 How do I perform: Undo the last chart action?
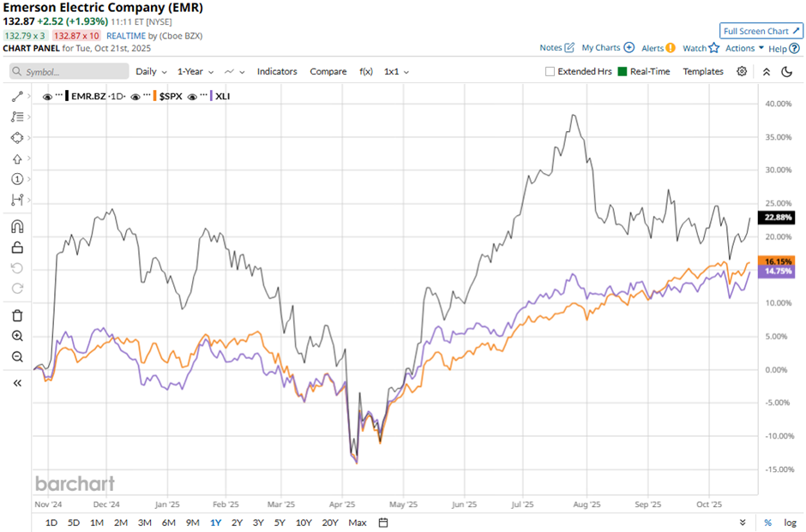[x=17, y=268]
